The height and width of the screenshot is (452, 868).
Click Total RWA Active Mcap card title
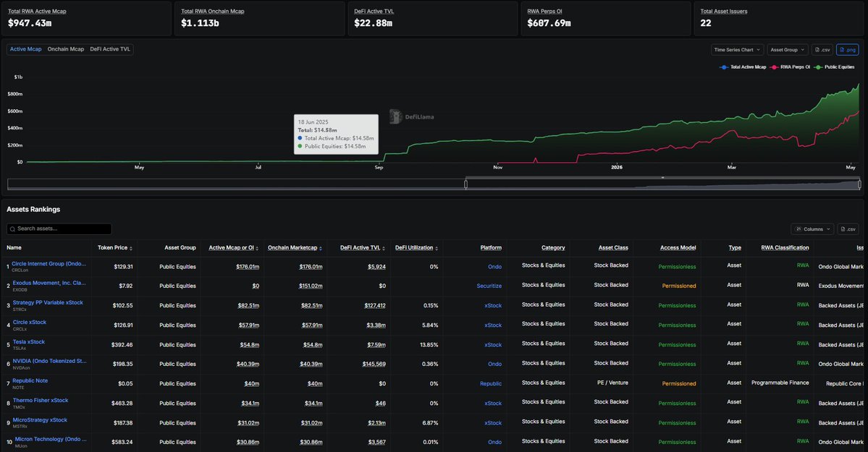(x=37, y=11)
